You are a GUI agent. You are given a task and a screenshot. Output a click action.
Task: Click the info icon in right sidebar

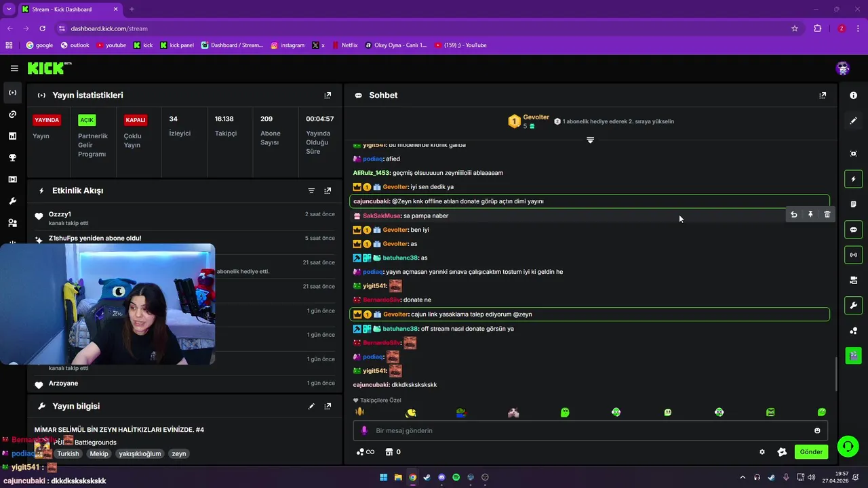pos(853,96)
